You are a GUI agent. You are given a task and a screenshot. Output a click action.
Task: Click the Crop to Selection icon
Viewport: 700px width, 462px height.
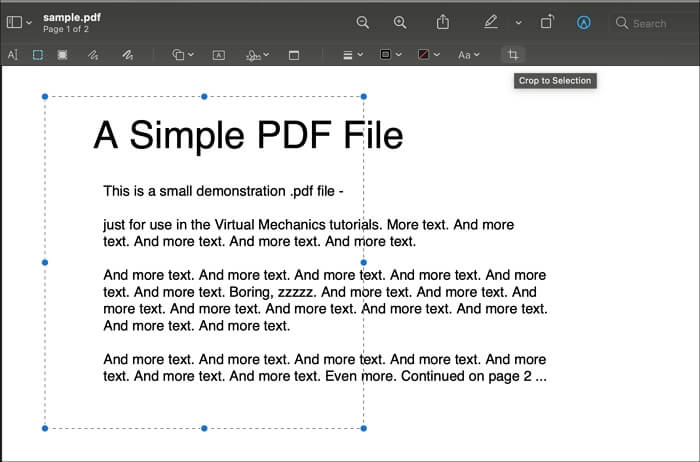point(512,55)
